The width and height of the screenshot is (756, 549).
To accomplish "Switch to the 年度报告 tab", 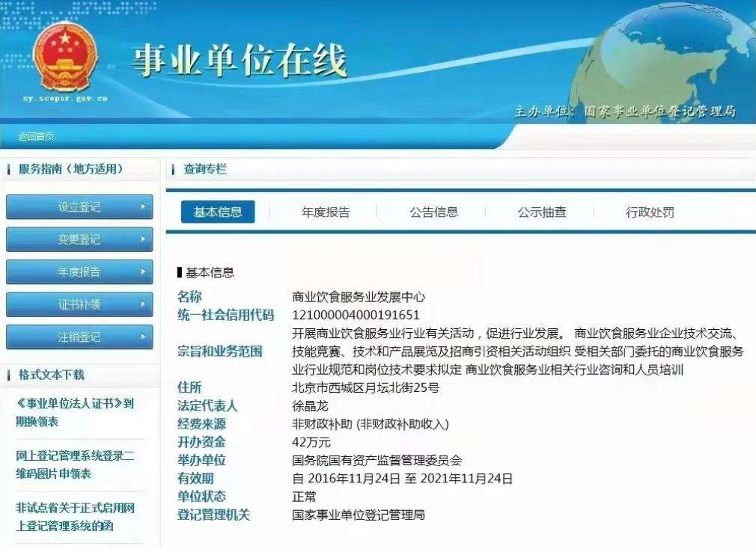I will click(326, 212).
